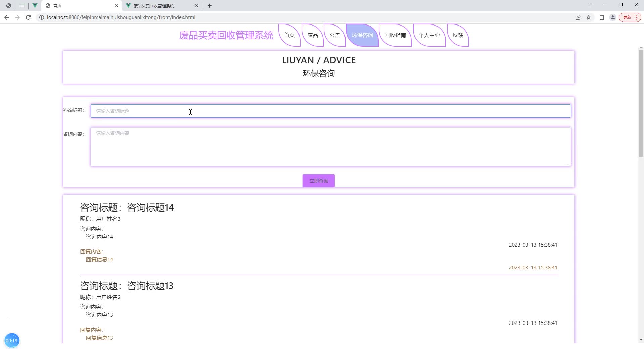The width and height of the screenshot is (644, 349).
Task: Open the 反馈 section
Action: click(x=458, y=35)
